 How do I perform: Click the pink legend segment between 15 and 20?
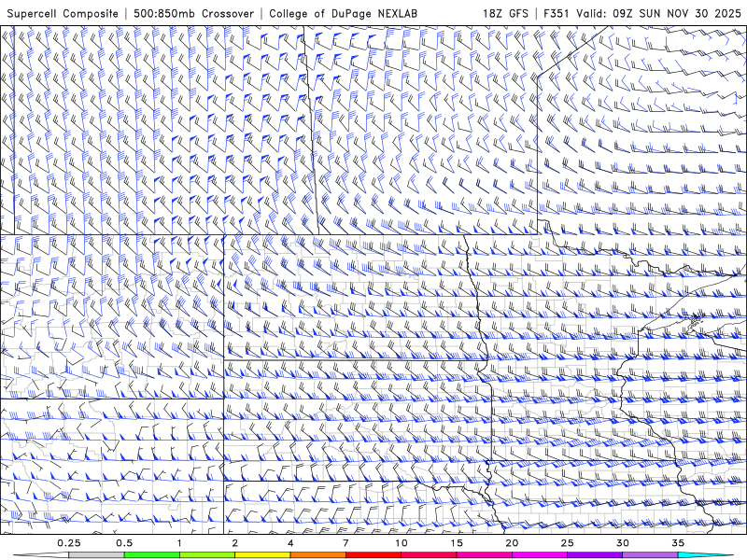[484, 555]
